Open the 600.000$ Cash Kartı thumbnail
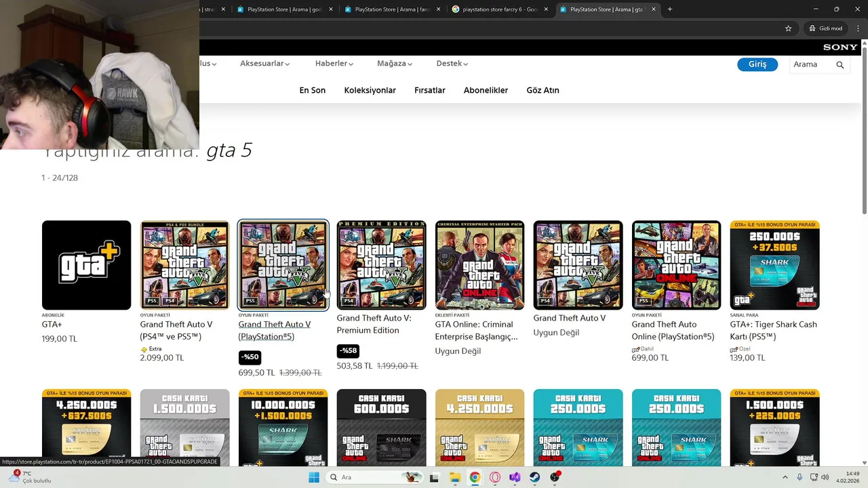 coord(381,427)
